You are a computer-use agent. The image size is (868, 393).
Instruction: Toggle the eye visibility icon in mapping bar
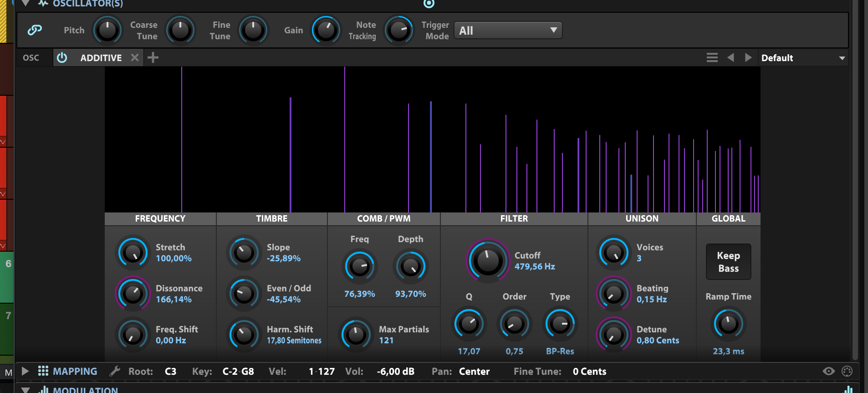pos(828,371)
